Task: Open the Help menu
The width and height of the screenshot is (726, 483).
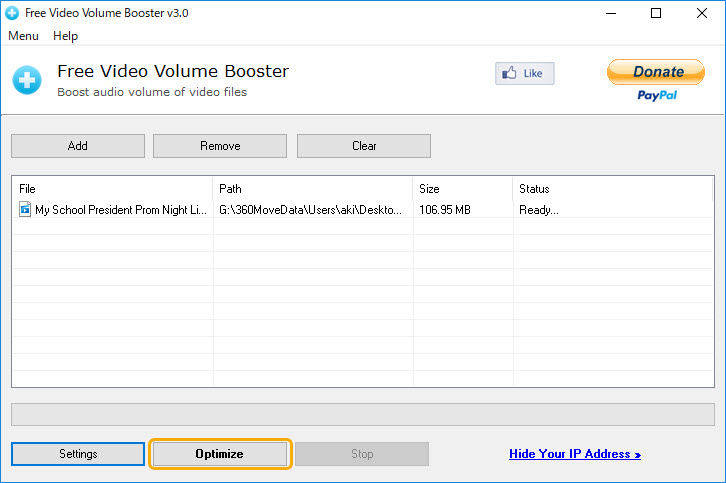Action: tap(65, 36)
